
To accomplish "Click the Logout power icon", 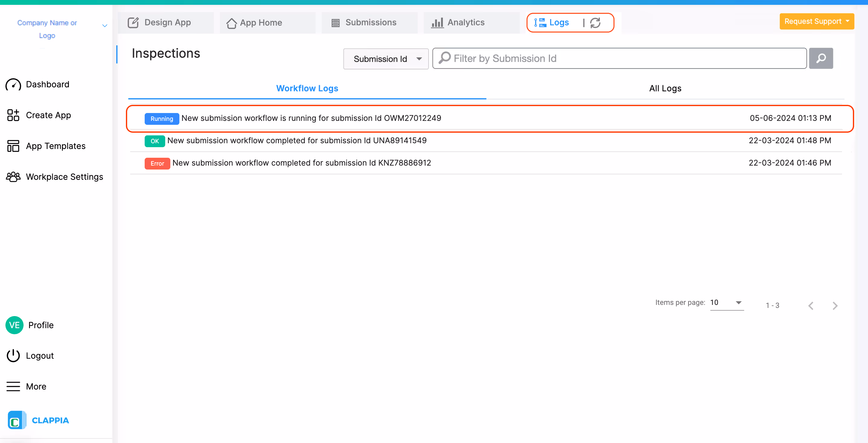I will pyautogui.click(x=13, y=356).
